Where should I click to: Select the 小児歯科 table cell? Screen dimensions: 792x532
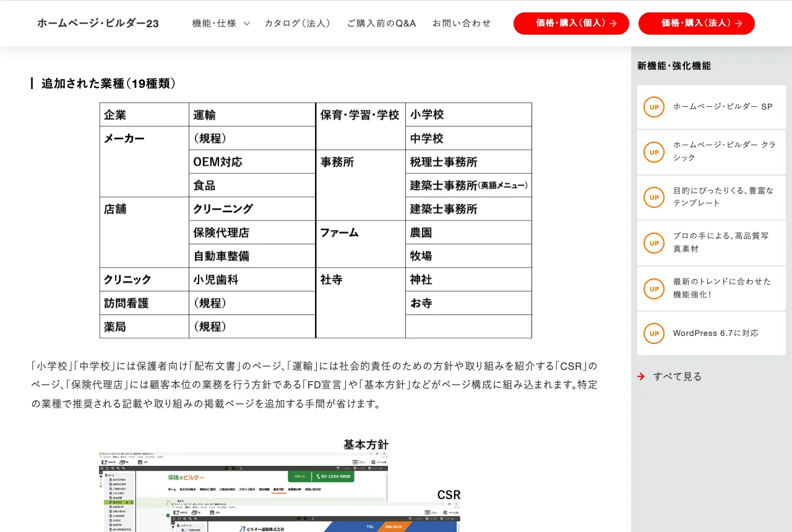coord(252,280)
